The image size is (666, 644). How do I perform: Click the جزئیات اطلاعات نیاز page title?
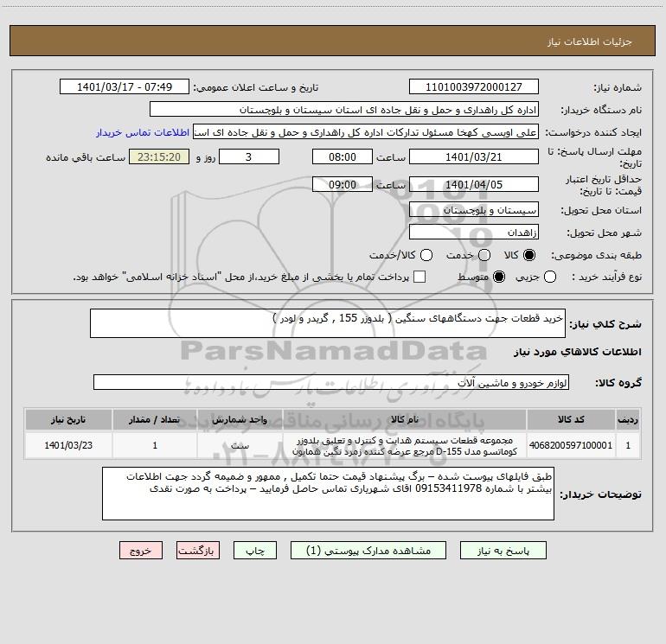pyautogui.click(x=590, y=41)
